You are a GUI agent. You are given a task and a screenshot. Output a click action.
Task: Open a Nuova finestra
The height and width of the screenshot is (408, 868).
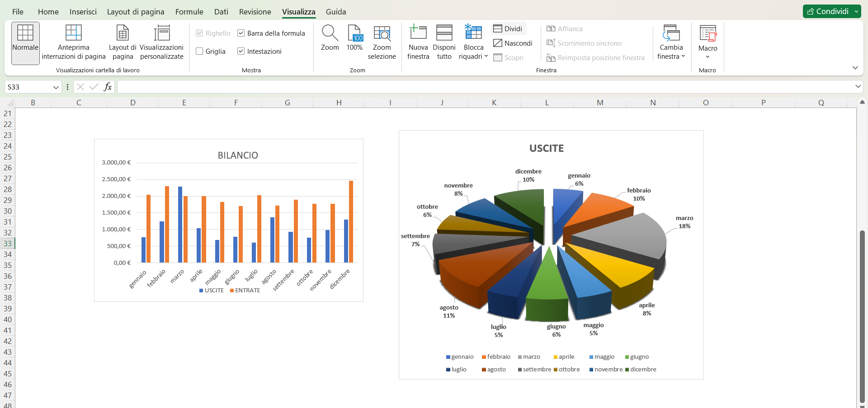point(418,34)
